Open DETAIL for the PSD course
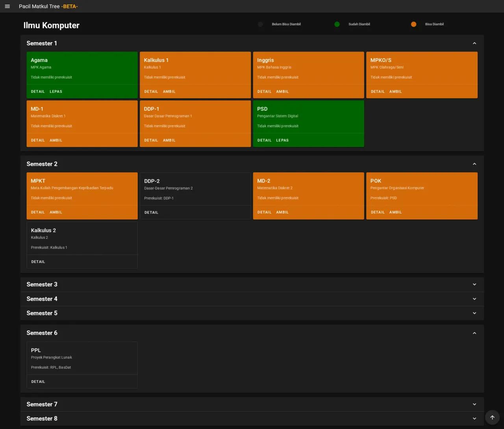Image resolution: width=504 pixels, height=429 pixels. click(264, 140)
